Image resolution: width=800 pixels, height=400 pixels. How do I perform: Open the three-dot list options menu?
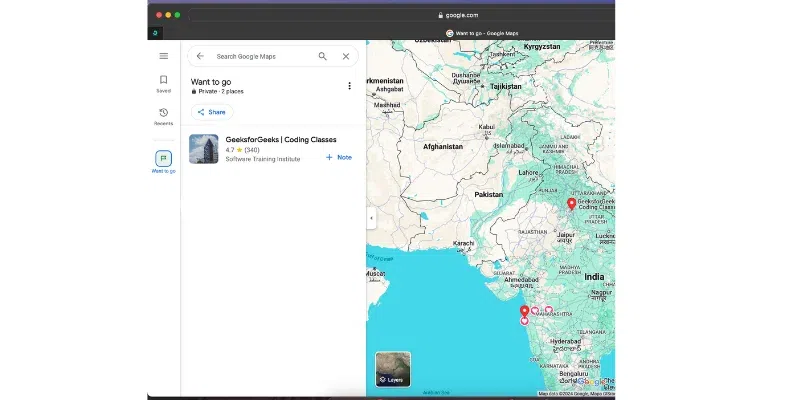(349, 86)
